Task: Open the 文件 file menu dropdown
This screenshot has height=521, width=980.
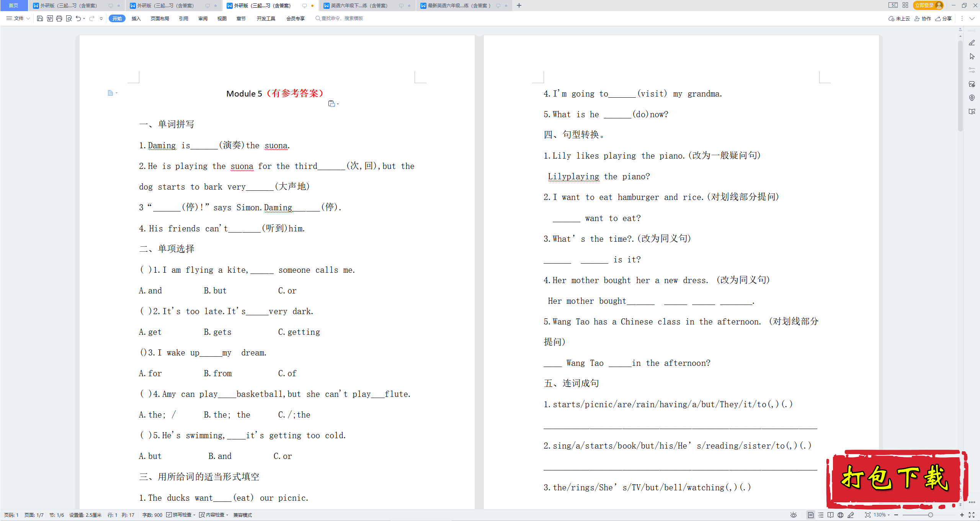Action: [x=18, y=18]
